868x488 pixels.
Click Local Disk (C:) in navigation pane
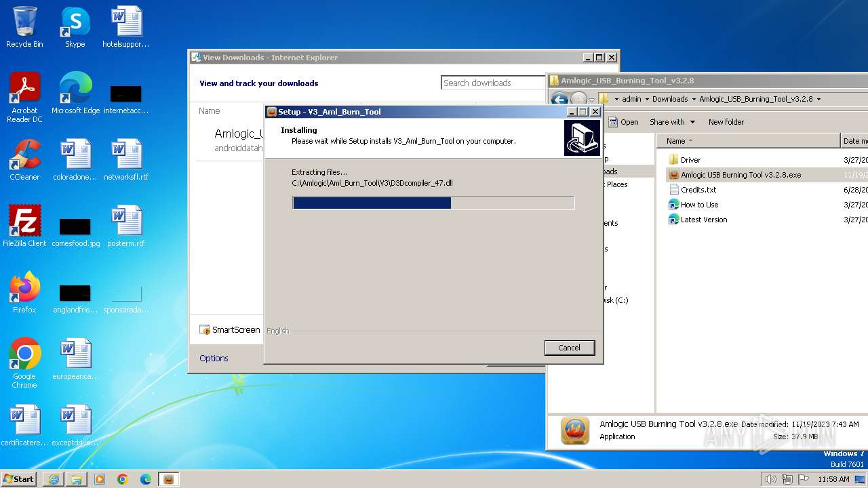(x=616, y=300)
